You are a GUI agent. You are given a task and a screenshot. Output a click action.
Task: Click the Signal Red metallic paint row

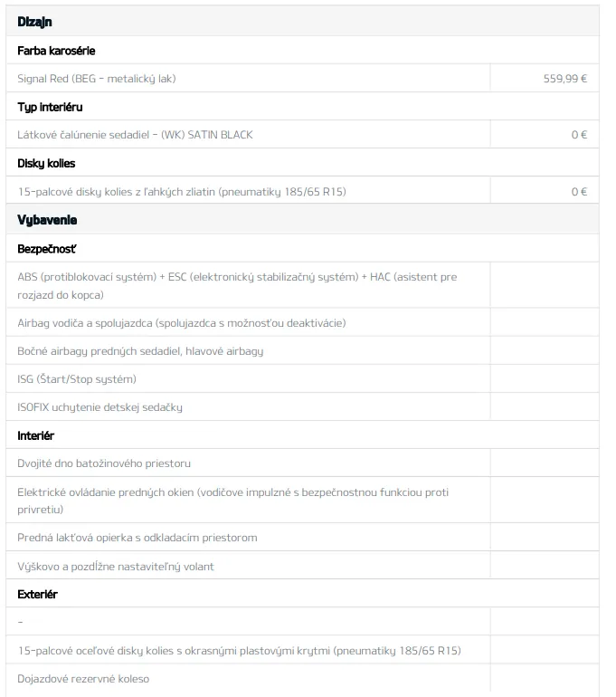pyautogui.click(x=97, y=79)
